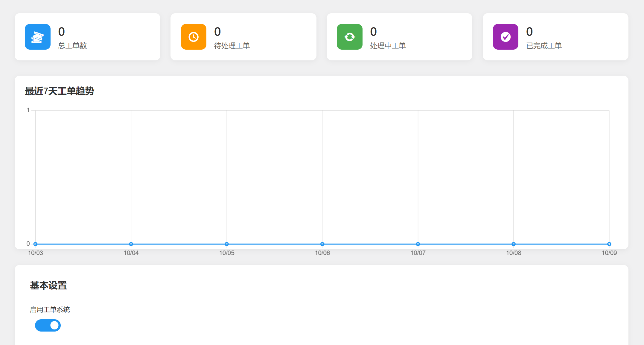This screenshot has width=644, height=345.
Task: Click the 10/04 data point on chart
Action: tap(131, 244)
